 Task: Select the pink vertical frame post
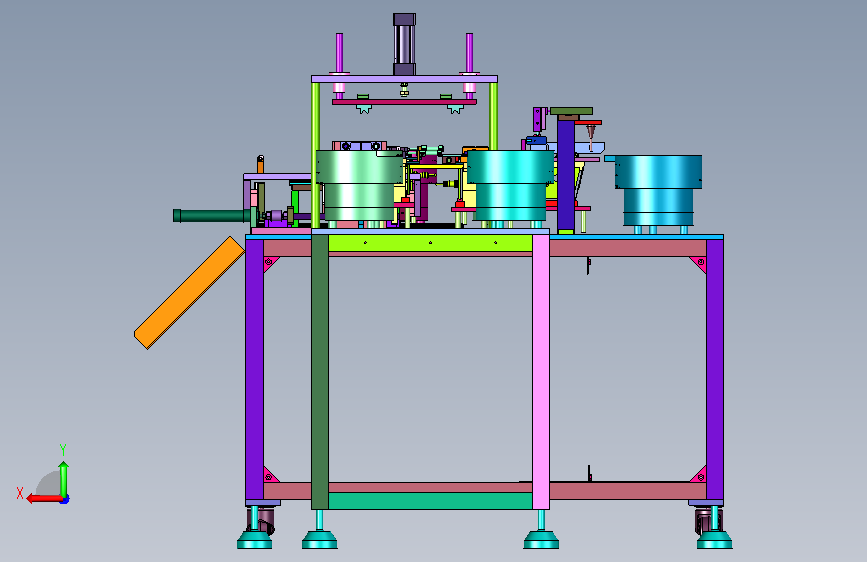(x=541, y=371)
